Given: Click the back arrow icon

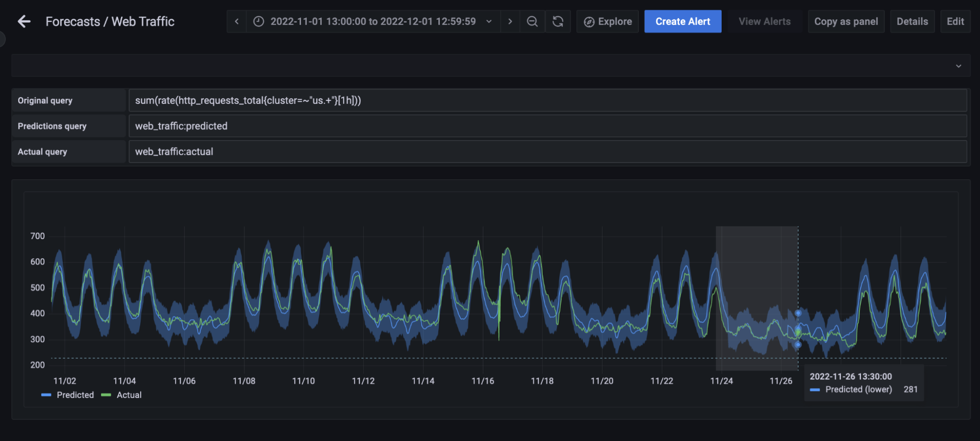Looking at the screenshot, I should click(24, 22).
